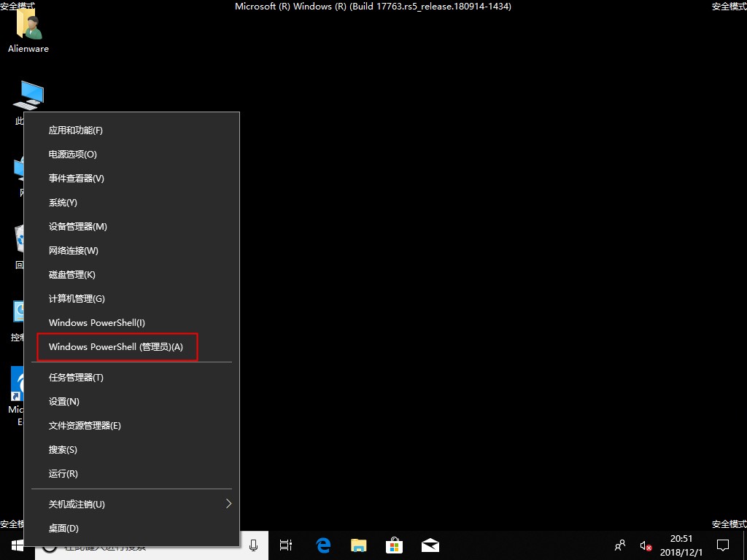Click 运行(R) in the context menu

(63, 473)
